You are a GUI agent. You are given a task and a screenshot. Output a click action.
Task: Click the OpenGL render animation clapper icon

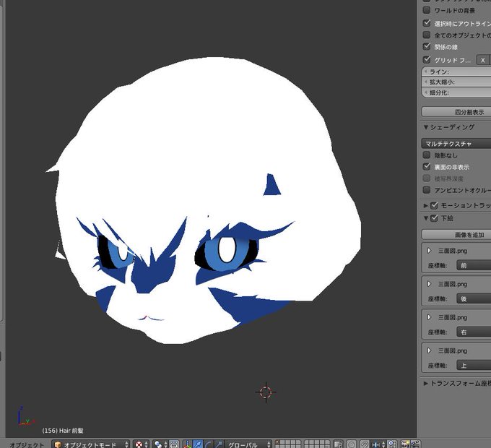click(415, 444)
